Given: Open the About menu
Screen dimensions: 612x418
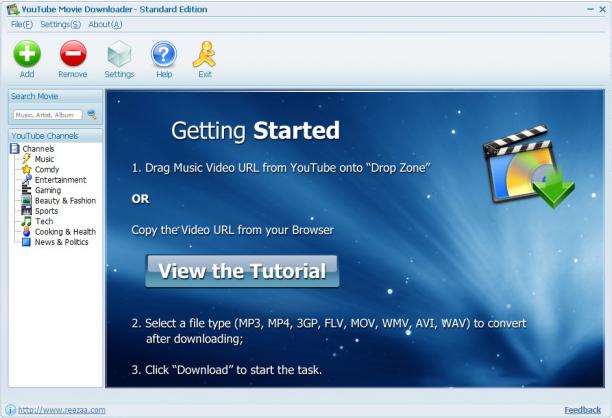Looking at the screenshot, I should (105, 25).
